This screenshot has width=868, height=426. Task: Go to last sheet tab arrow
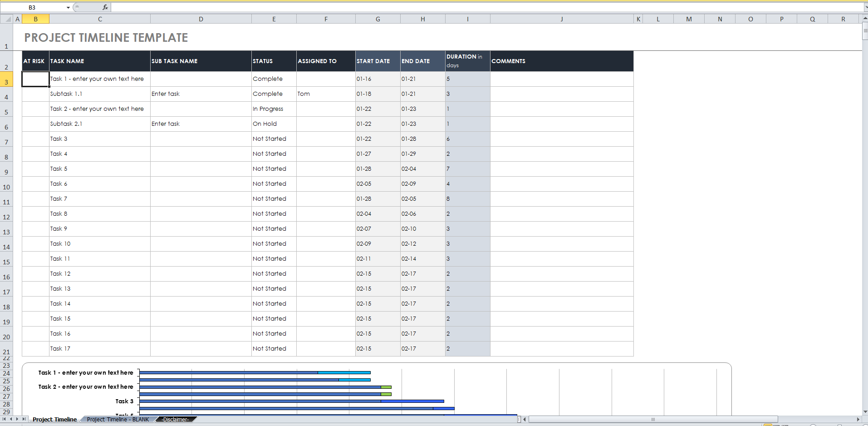tap(24, 419)
